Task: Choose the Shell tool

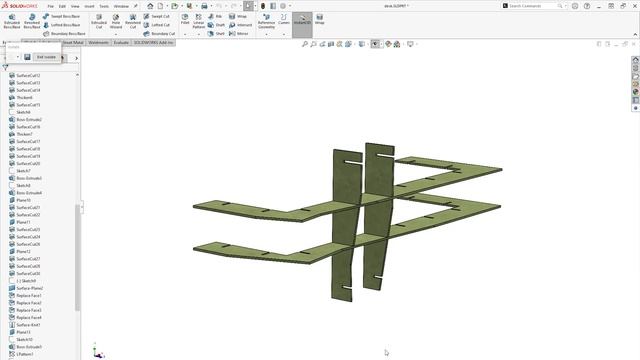Action: coord(216,33)
